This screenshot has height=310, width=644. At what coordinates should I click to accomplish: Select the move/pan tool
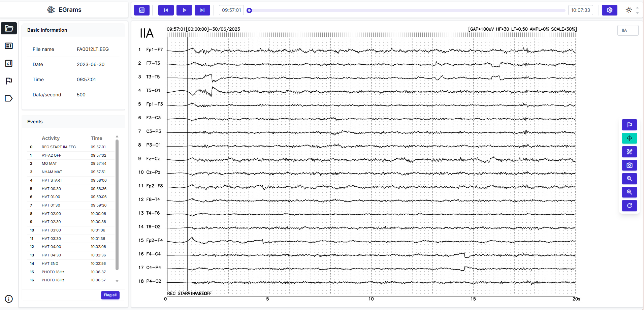click(x=629, y=138)
